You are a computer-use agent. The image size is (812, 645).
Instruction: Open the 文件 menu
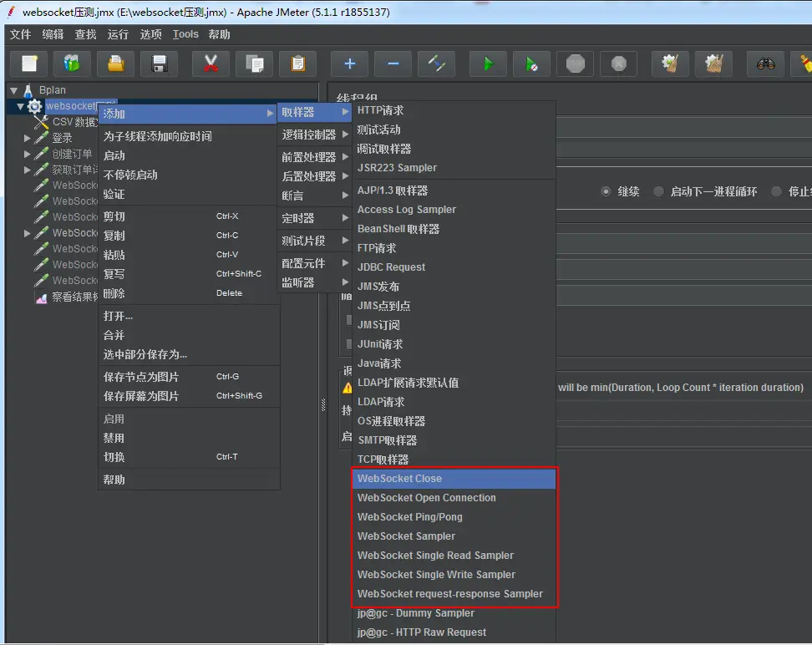click(x=21, y=35)
